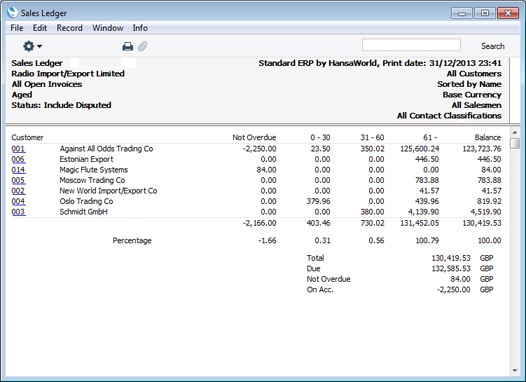The image size is (526, 382).
Task: Click the Not Overdue column header
Action: (254, 138)
